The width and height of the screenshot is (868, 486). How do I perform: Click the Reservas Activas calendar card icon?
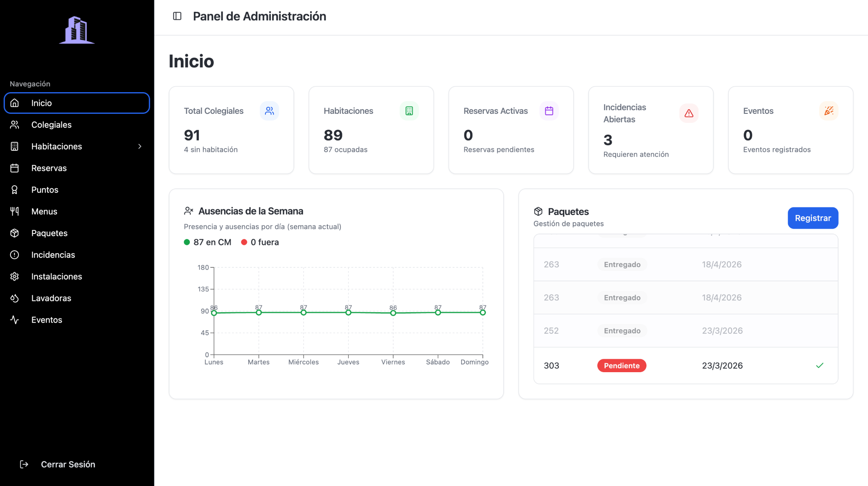549,111
